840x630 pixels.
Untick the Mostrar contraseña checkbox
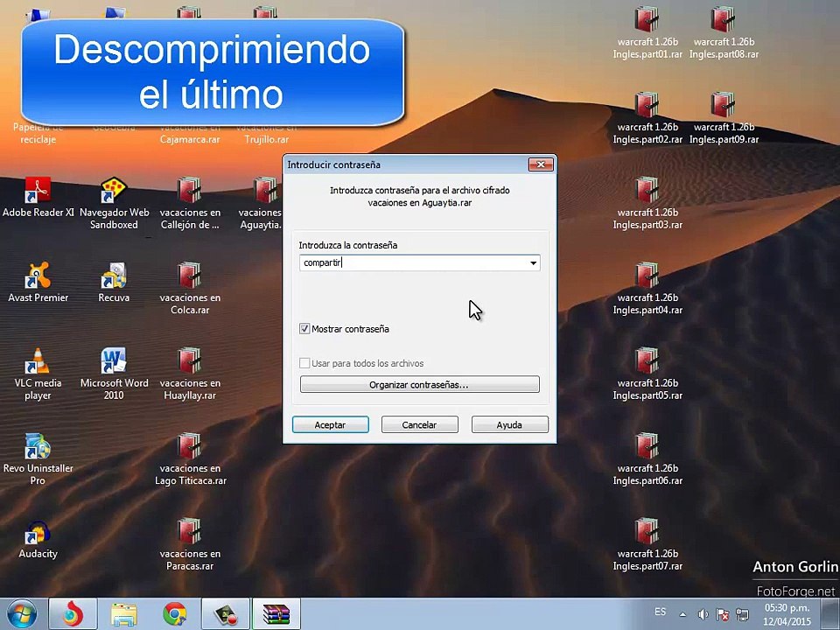(304, 328)
